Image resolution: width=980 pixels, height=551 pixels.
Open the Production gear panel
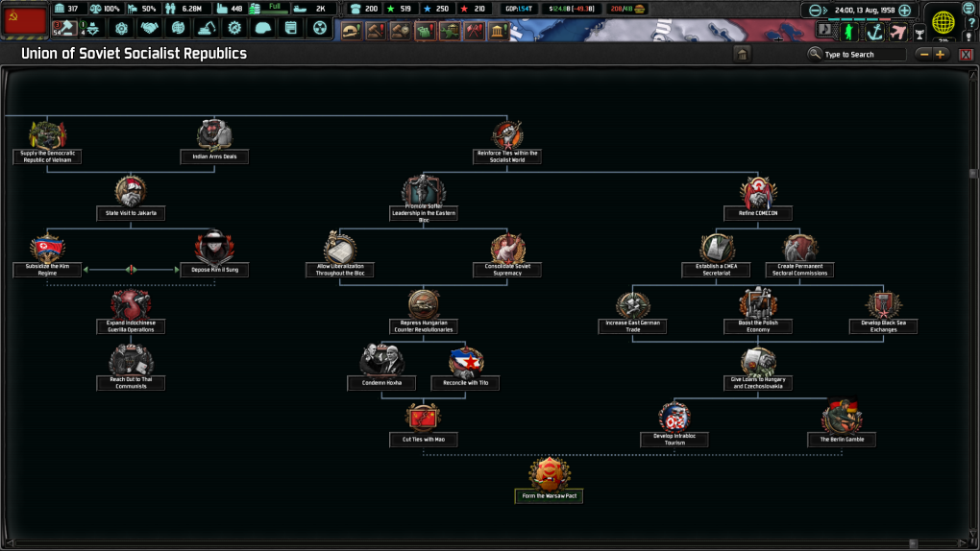[234, 29]
